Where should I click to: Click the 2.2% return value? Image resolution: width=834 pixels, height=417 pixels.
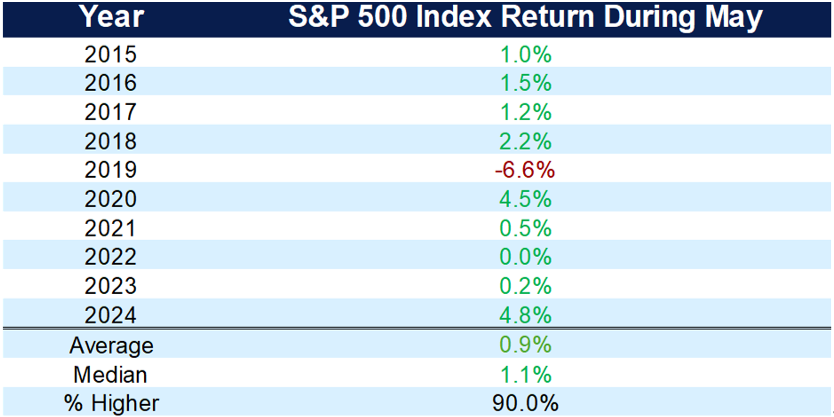pos(524,141)
